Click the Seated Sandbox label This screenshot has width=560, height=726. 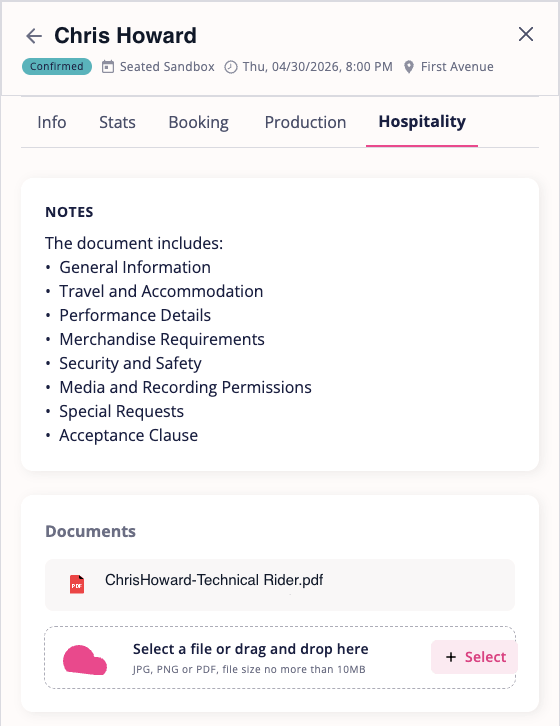(x=167, y=67)
